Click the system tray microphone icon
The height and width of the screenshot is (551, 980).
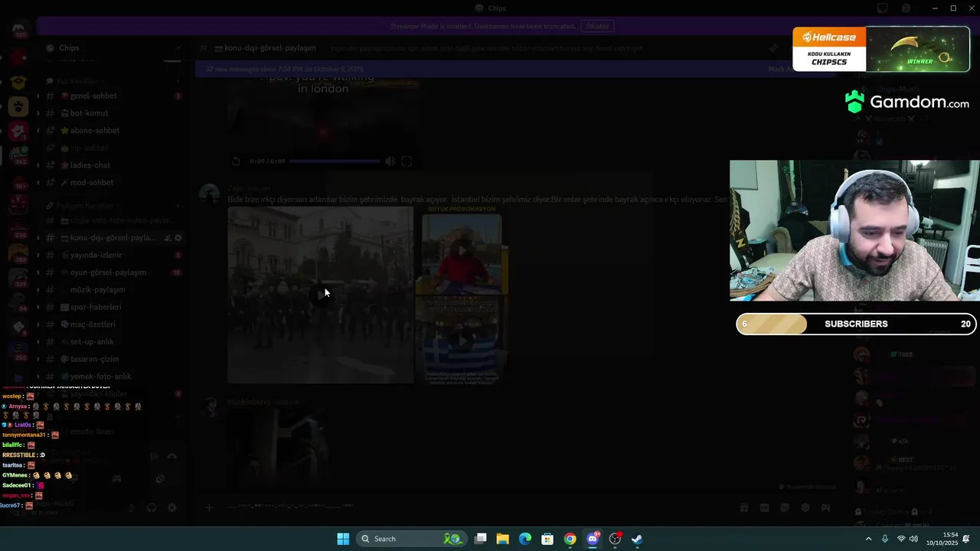(885, 539)
